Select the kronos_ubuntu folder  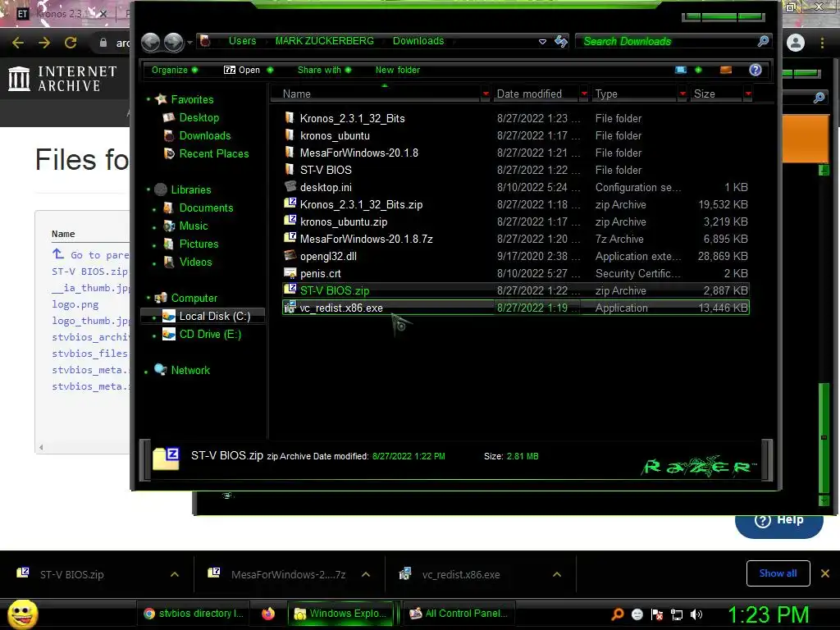(x=335, y=135)
